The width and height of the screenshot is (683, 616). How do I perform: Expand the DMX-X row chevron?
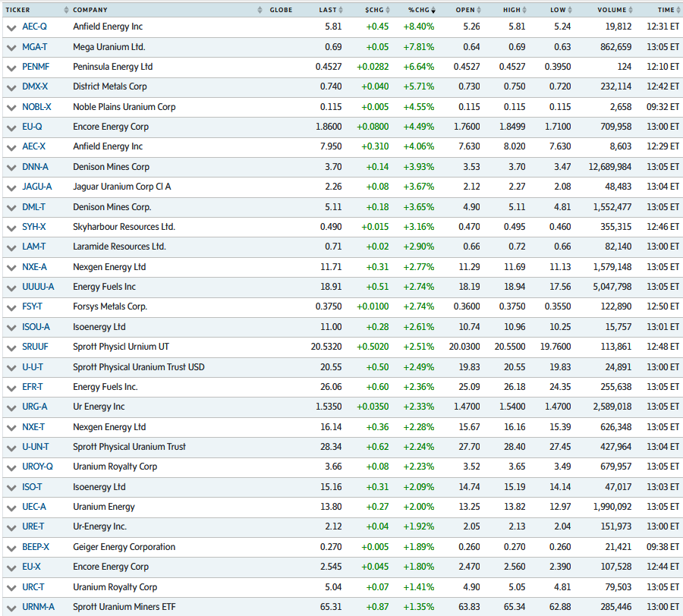(x=11, y=88)
